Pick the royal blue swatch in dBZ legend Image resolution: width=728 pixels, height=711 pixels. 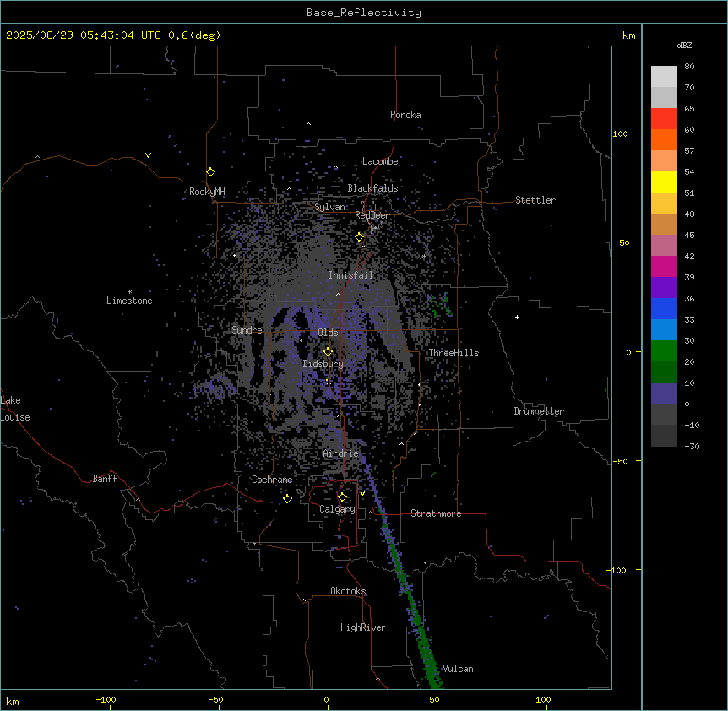pos(664,308)
